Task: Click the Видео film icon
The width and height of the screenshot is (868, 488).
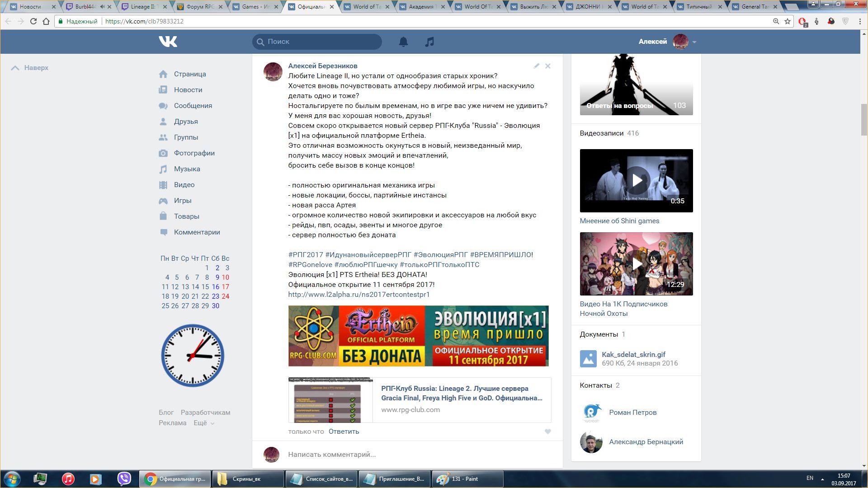Action: (163, 185)
